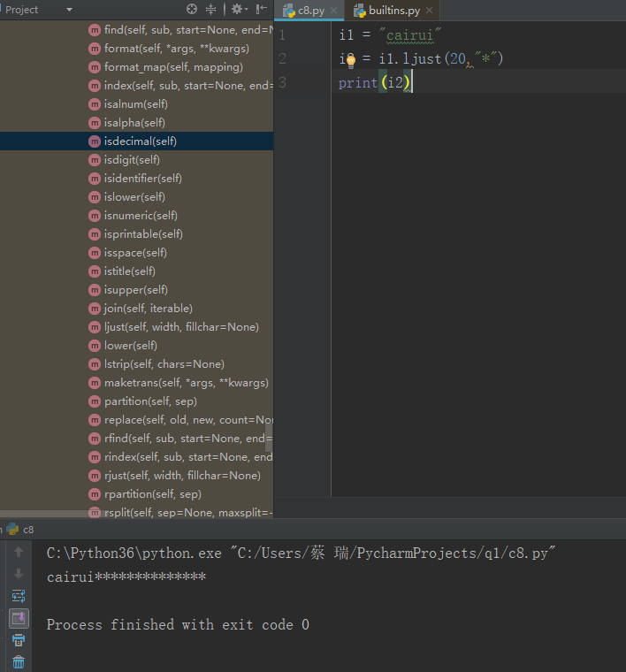Click the scroll-from-source target icon
Viewport: 626px width, 672px height.
point(192,9)
